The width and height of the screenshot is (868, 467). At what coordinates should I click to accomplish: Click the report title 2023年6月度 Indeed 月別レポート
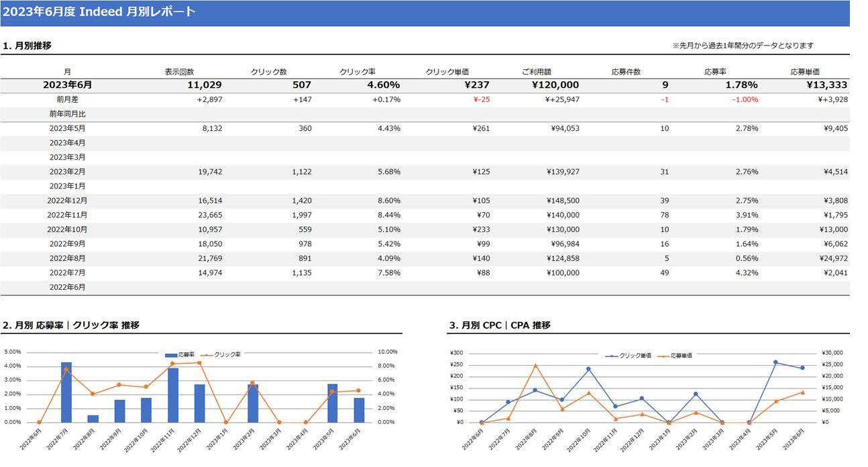coord(99,11)
